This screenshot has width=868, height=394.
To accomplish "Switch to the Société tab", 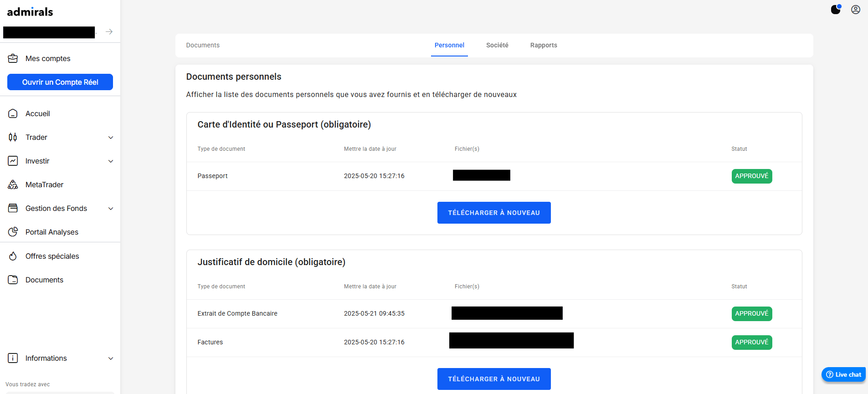I will coord(497,45).
